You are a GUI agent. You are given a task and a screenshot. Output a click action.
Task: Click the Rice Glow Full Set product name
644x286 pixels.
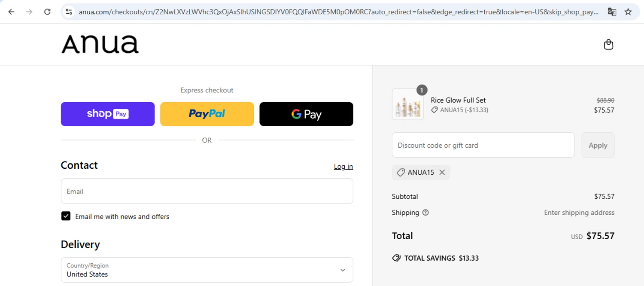[x=458, y=100]
